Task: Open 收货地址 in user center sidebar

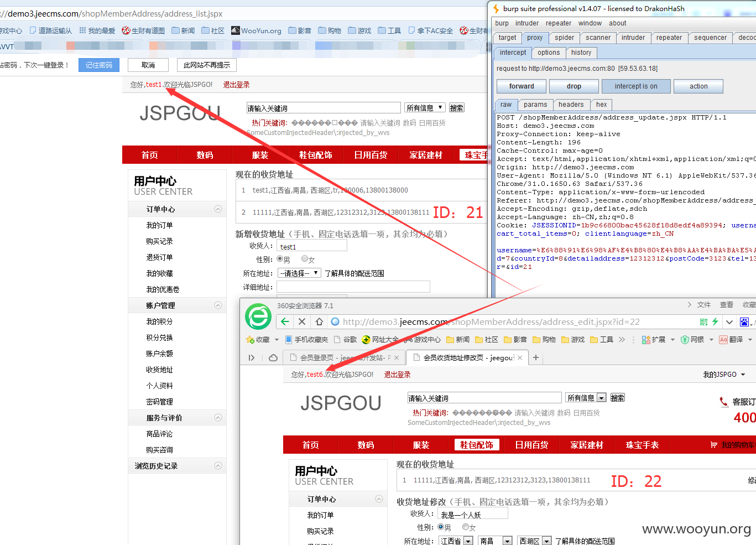Action: pos(160,370)
